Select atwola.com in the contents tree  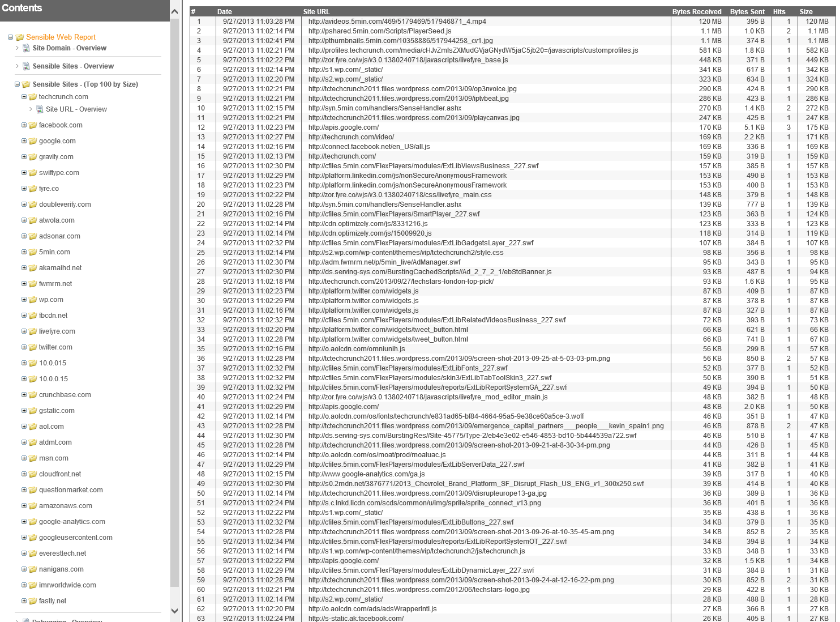tap(57, 220)
